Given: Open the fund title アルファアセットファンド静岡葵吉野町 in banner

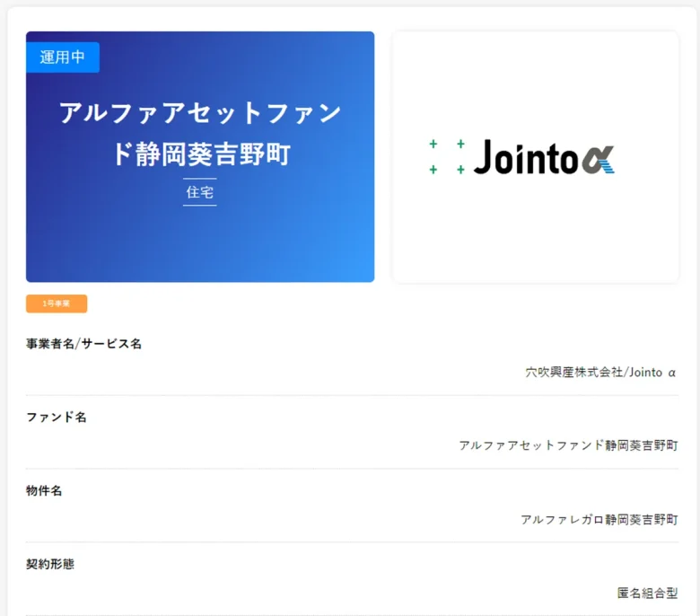Looking at the screenshot, I should tap(199, 133).
